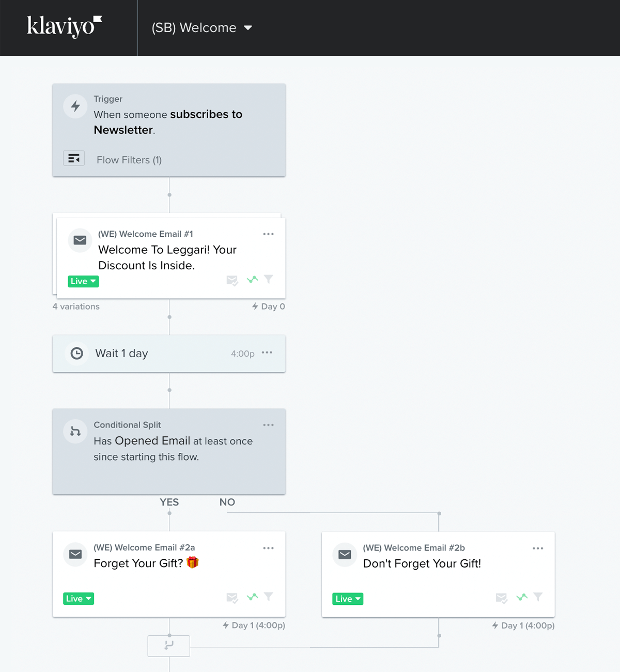Click the lightning bolt Trigger icon
Viewport: 620px width, 672px height.
(75, 106)
